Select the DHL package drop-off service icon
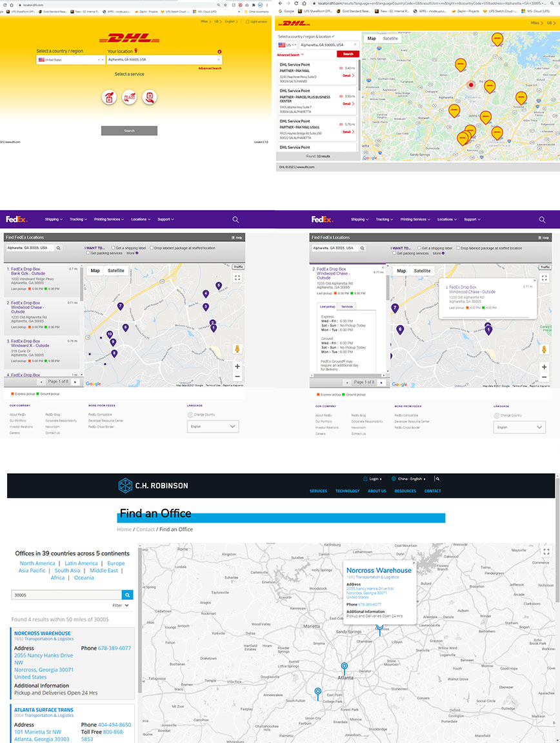 click(x=108, y=97)
